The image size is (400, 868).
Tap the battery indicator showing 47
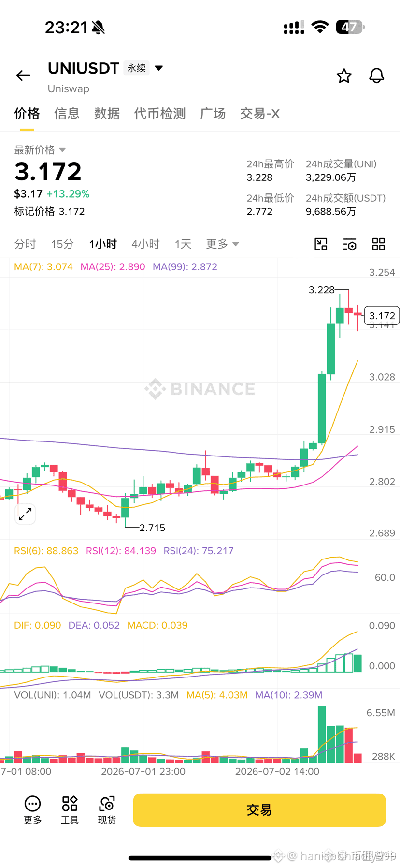[350, 27]
